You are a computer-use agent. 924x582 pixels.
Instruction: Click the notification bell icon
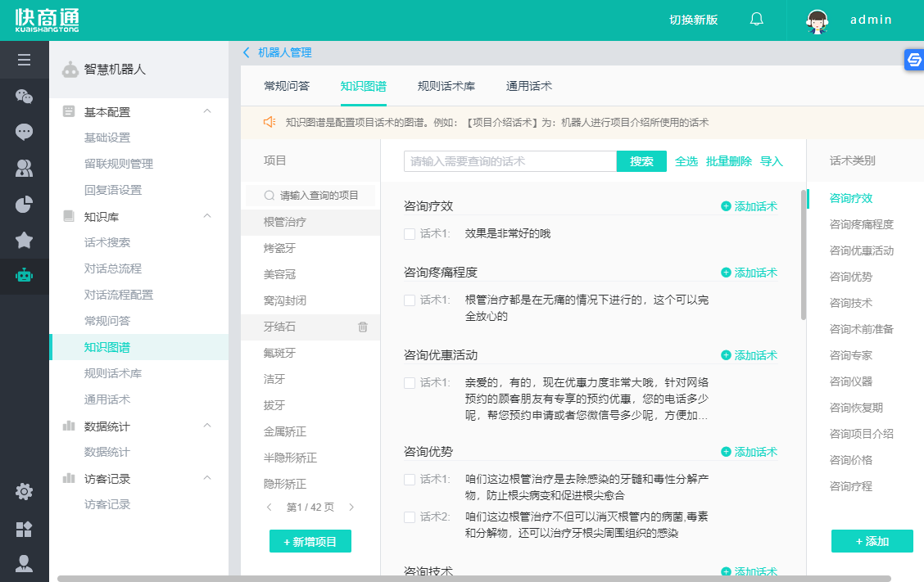click(756, 20)
